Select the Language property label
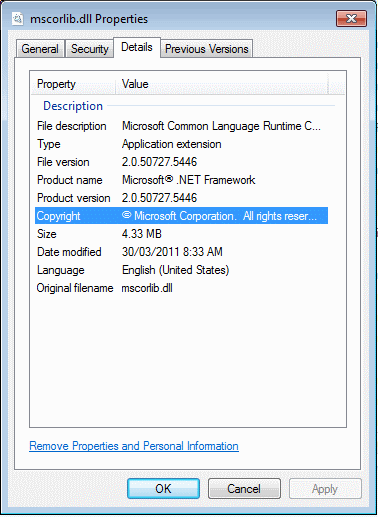 [61, 270]
